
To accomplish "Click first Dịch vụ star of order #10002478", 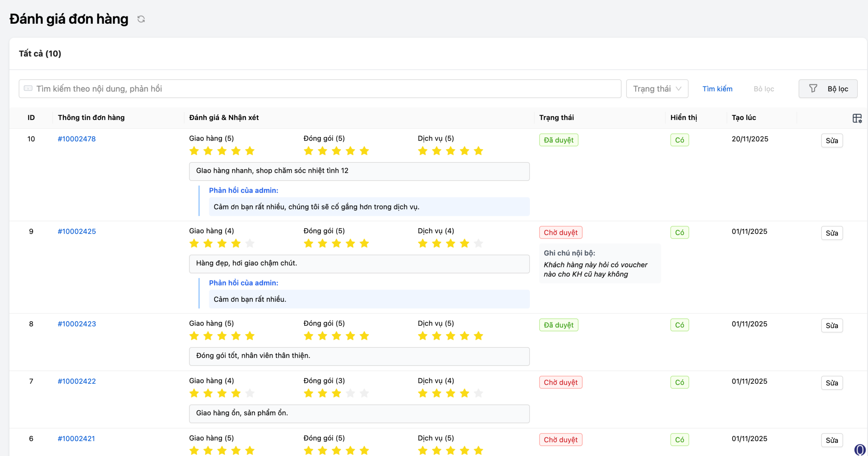I will click(423, 151).
